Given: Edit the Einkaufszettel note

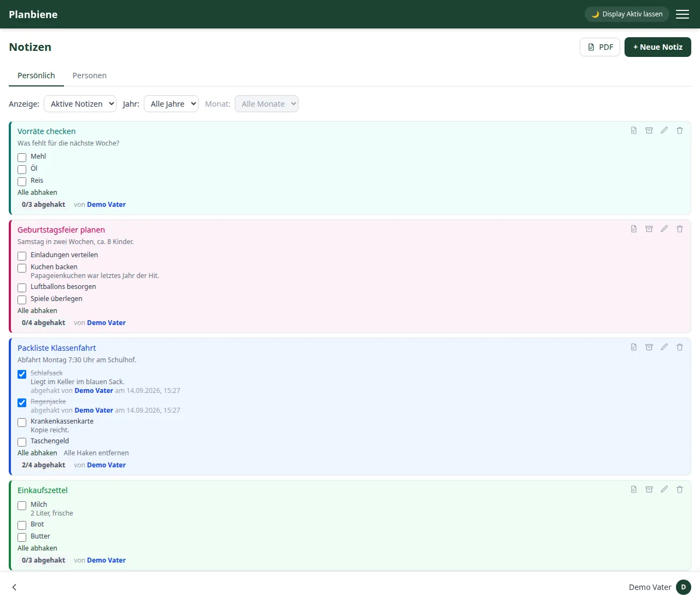Looking at the screenshot, I should tap(664, 489).
